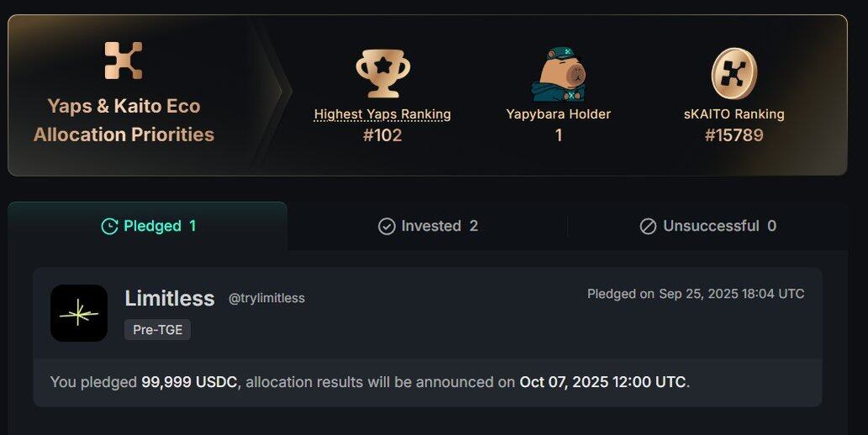
Task: Click the Kaito X logo icon
Action: (124, 60)
